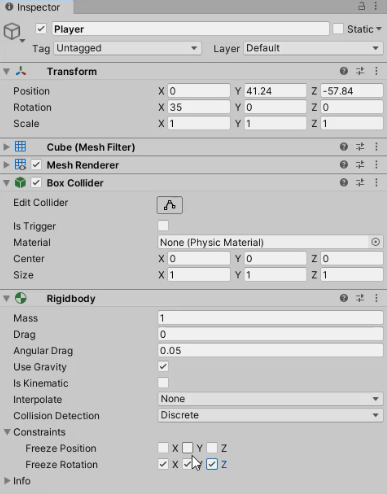Open Rigidbody more options menu
The image size is (387, 494).
pyautogui.click(x=376, y=298)
